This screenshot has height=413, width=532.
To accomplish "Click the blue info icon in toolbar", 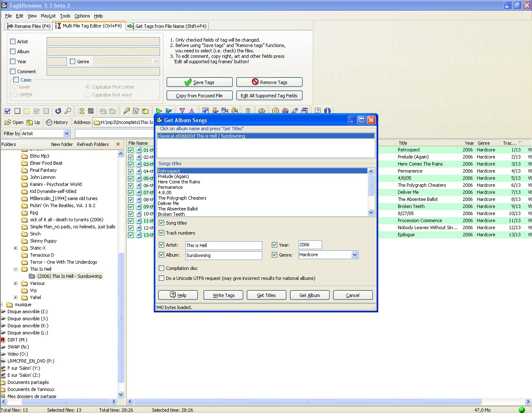I will point(327,111).
